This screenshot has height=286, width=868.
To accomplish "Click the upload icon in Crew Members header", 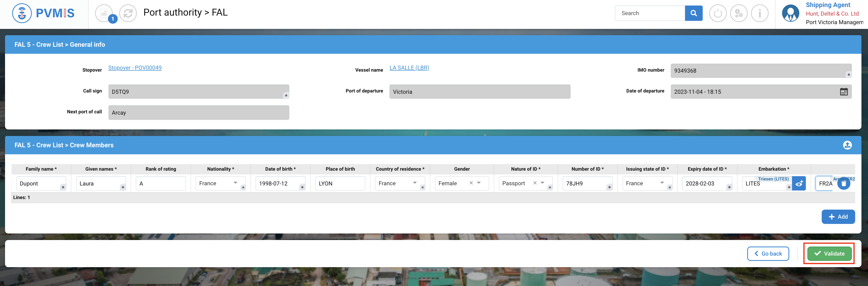I will tap(847, 145).
